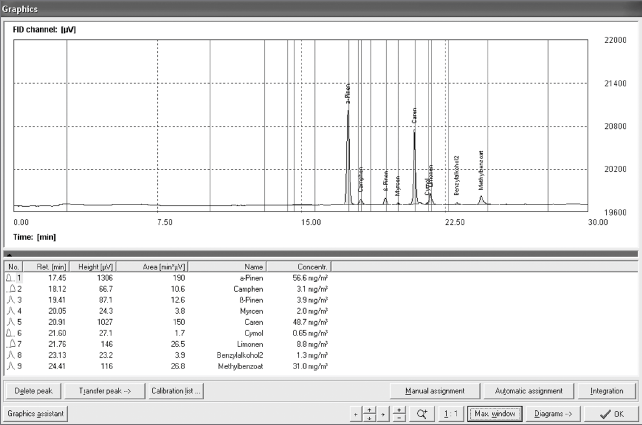Image resolution: width=642 pixels, height=425 pixels.
Task: Click peak icon of row 3 ß-Pinen
Action: click(11, 300)
